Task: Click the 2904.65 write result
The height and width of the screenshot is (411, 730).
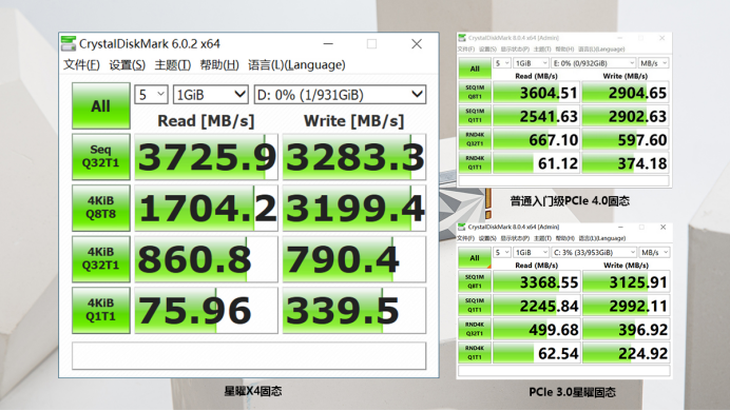Action: [x=626, y=92]
